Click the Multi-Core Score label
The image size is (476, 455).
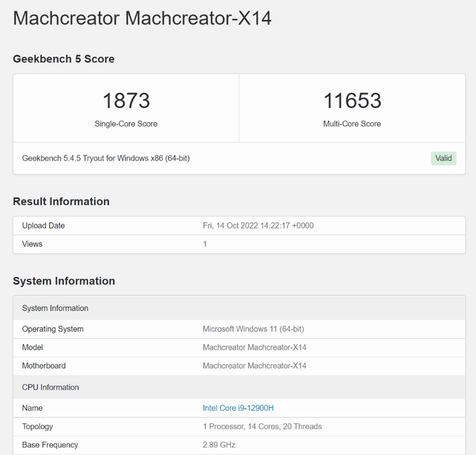(x=352, y=124)
